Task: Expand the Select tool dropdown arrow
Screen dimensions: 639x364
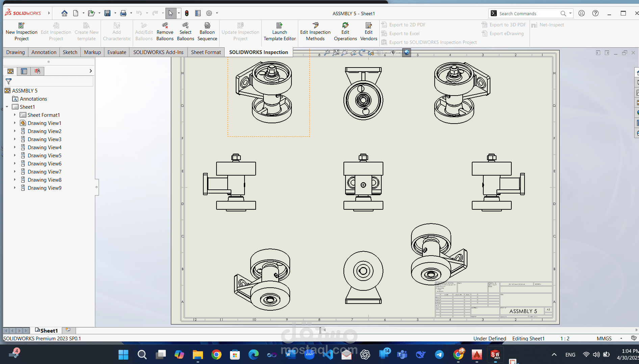Action: pyautogui.click(x=179, y=13)
